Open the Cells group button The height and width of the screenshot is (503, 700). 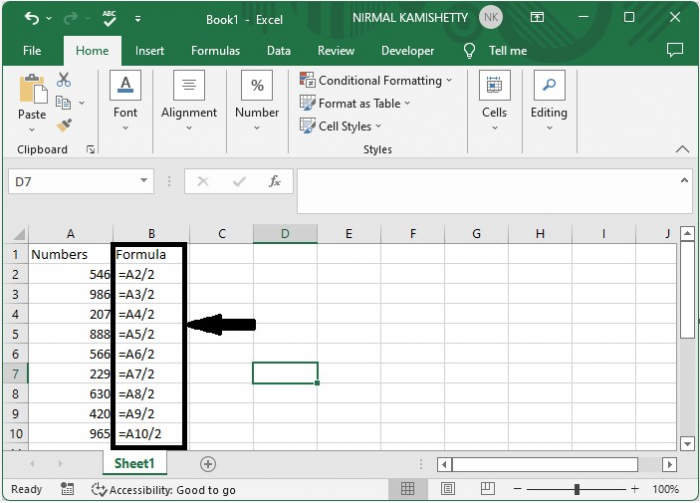point(494,101)
